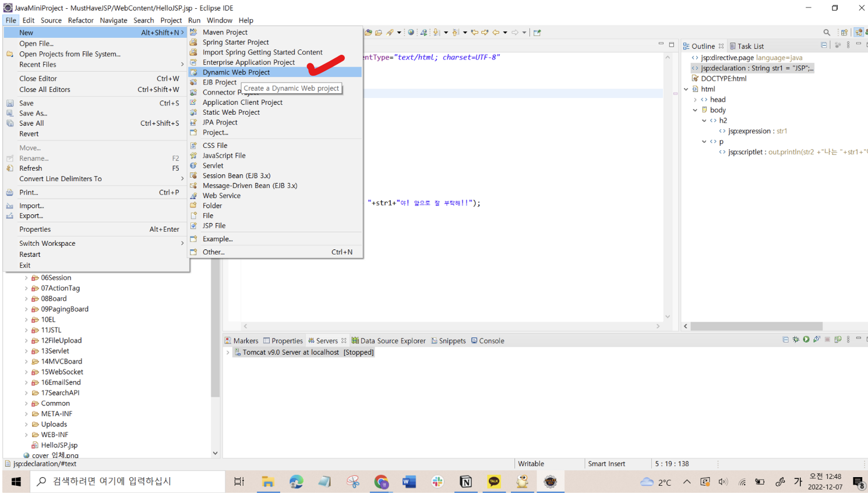Switch to the Markers tab
The height and width of the screenshot is (494, 868).
(242, 341)
